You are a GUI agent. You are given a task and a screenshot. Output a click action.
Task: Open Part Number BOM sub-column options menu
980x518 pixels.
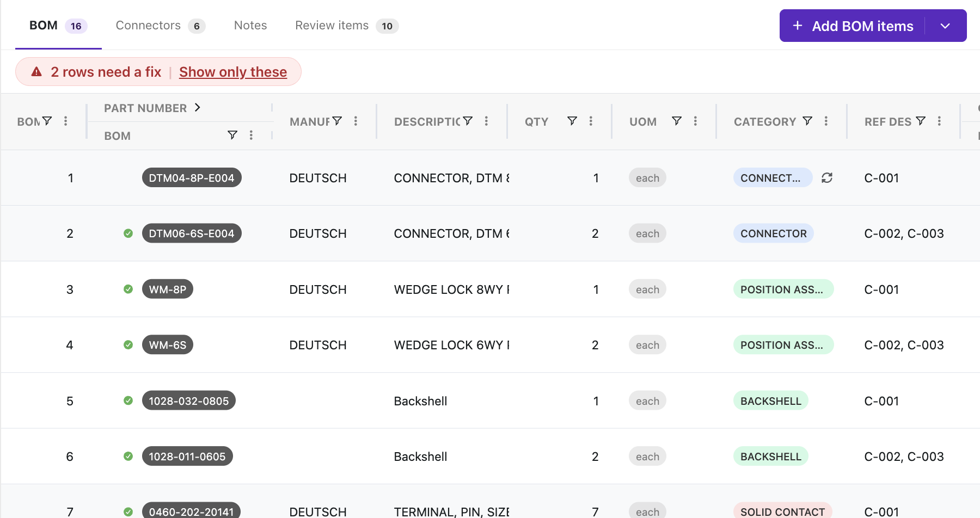(251, 135)
